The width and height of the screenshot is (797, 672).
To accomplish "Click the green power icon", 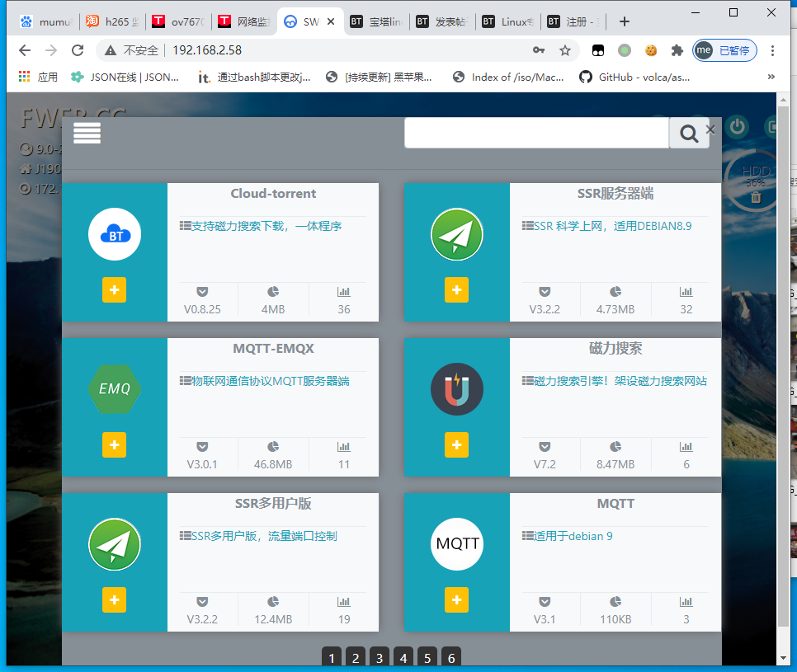I will coord(737,127).
